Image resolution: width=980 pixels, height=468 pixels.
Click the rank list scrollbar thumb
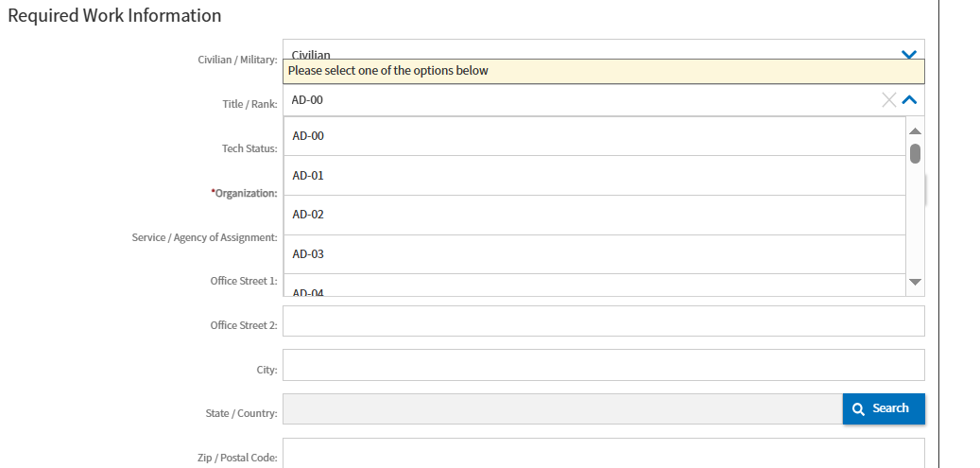tap(915, 154)
